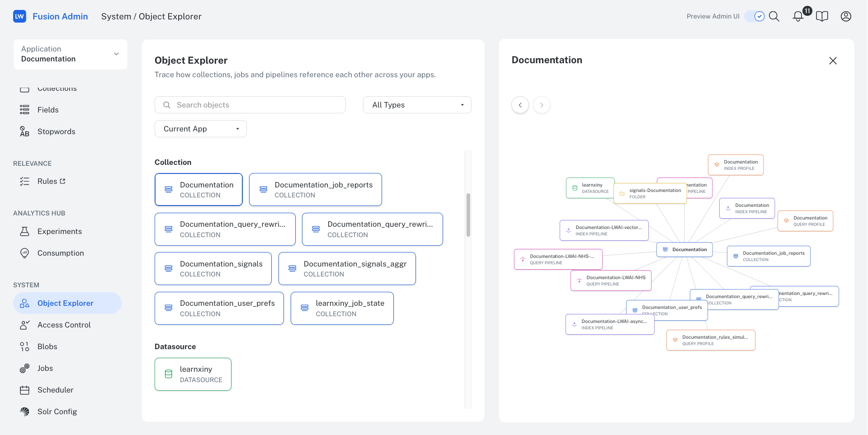868x435 pixels.
Task: Click the Documentation-LWAI-async INDEX PIPELINE node
Action: [x=610, y=324]
